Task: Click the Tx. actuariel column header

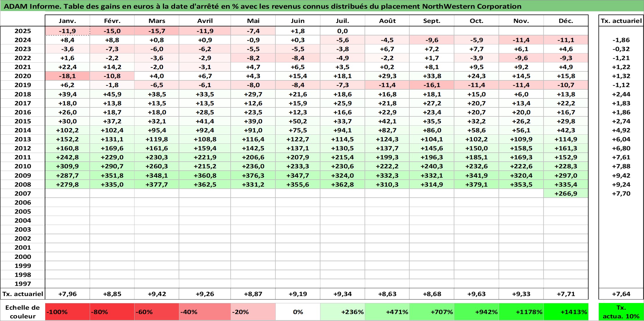Action: tap(621, 21)
